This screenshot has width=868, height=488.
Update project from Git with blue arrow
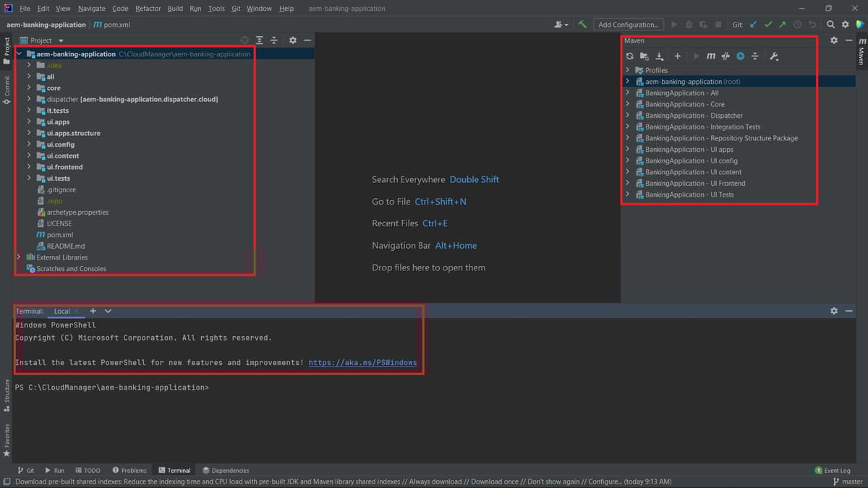752,24
